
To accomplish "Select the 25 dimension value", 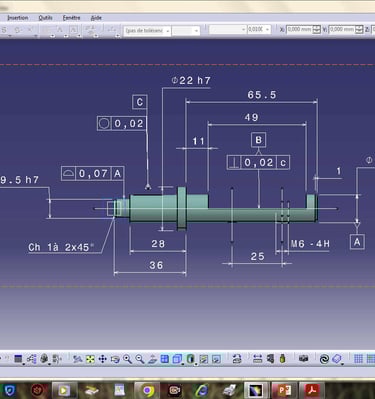I will (257, 256).
